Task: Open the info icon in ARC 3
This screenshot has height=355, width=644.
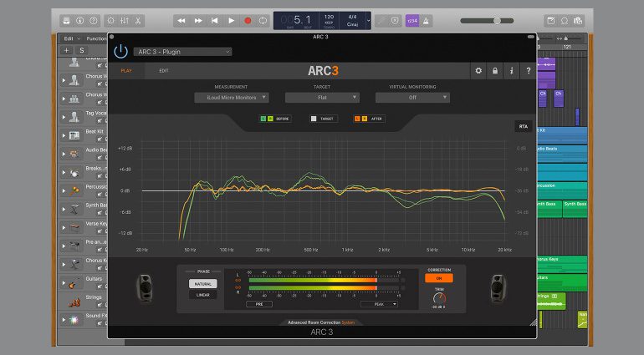Action: [x=511, y=71]
